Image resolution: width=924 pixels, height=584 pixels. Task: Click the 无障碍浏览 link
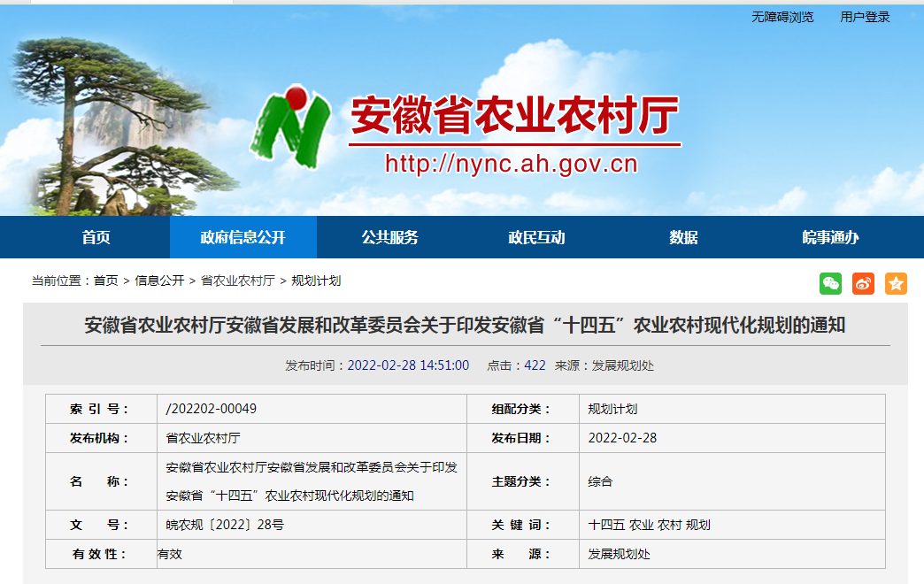tap(782, 17)
